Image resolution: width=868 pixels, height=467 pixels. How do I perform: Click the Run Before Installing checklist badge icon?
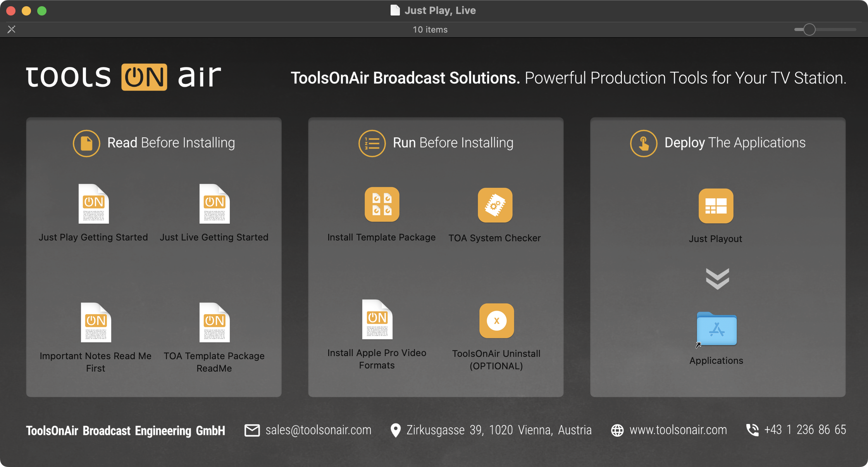coord(372,143)
